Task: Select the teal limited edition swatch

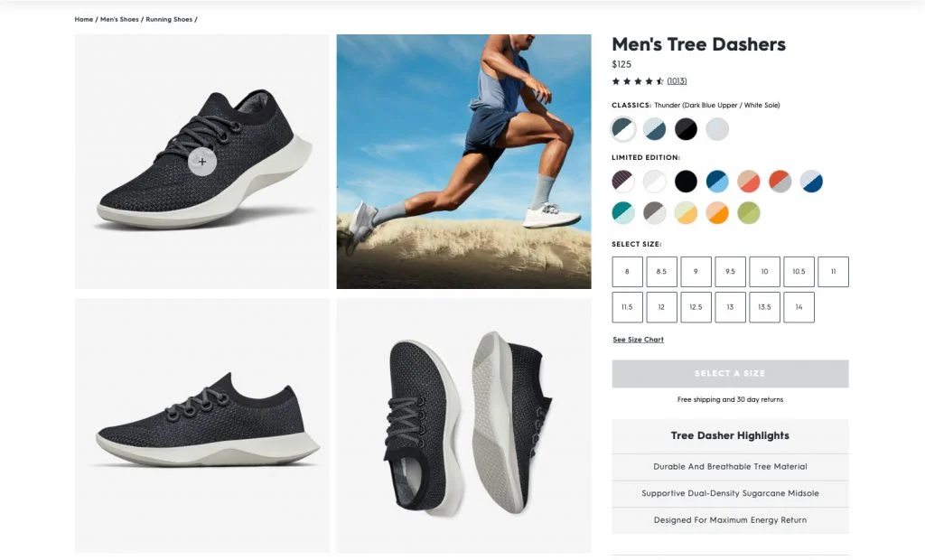Action: [623, 212]
